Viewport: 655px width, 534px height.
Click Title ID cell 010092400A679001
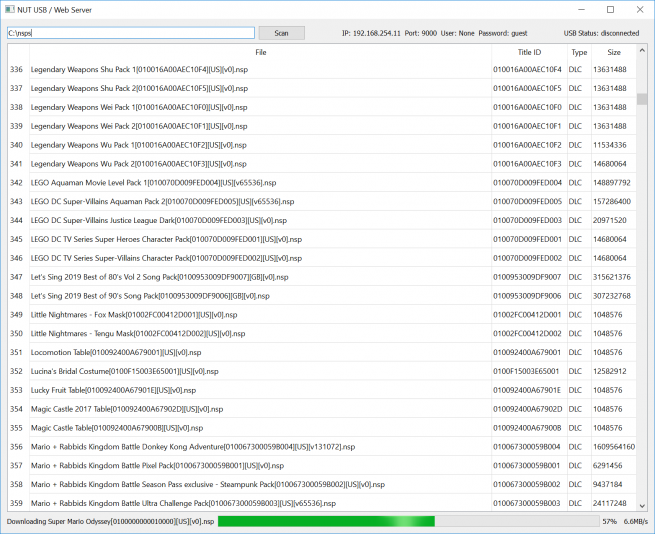coord(526,352)
